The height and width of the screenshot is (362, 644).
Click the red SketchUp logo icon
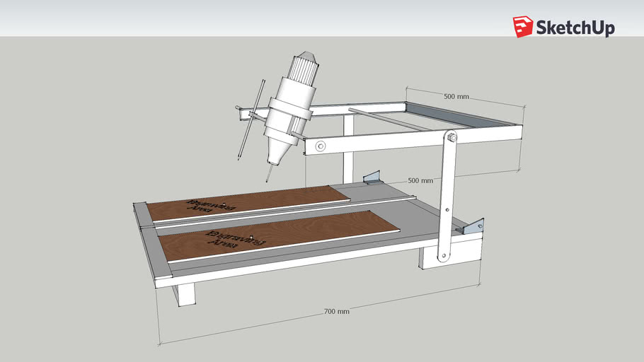point(523,27)
